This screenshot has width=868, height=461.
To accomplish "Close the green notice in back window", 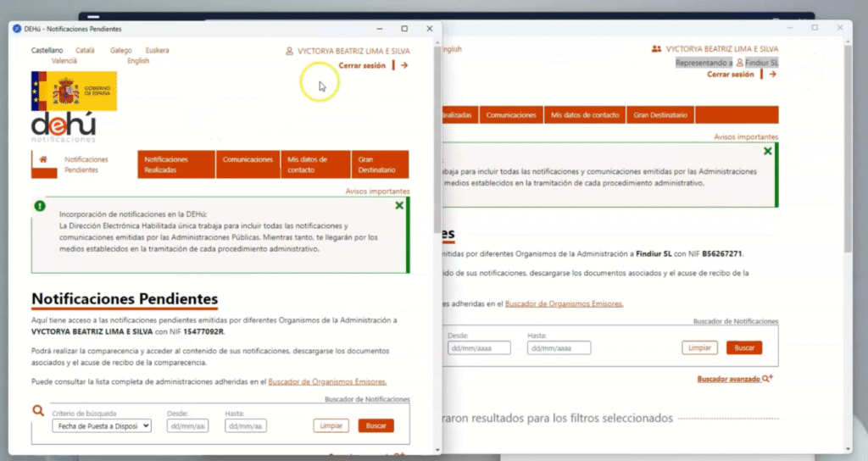I will (767, 151).
